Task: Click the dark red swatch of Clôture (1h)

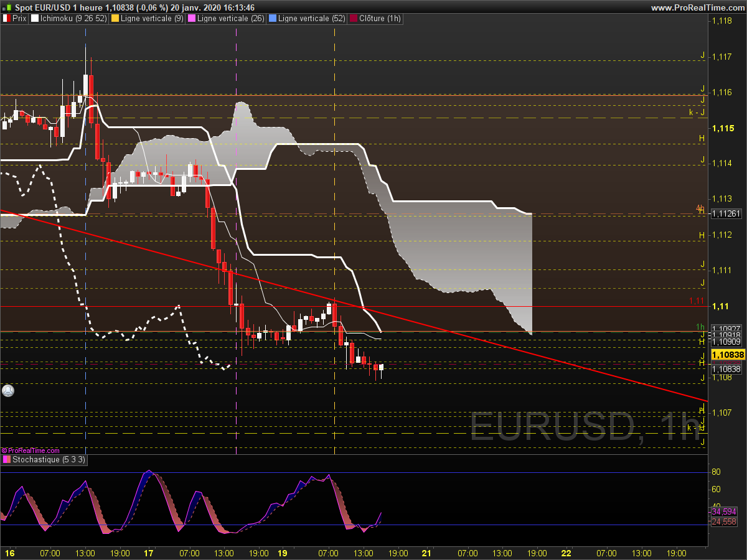Action: 354,19
